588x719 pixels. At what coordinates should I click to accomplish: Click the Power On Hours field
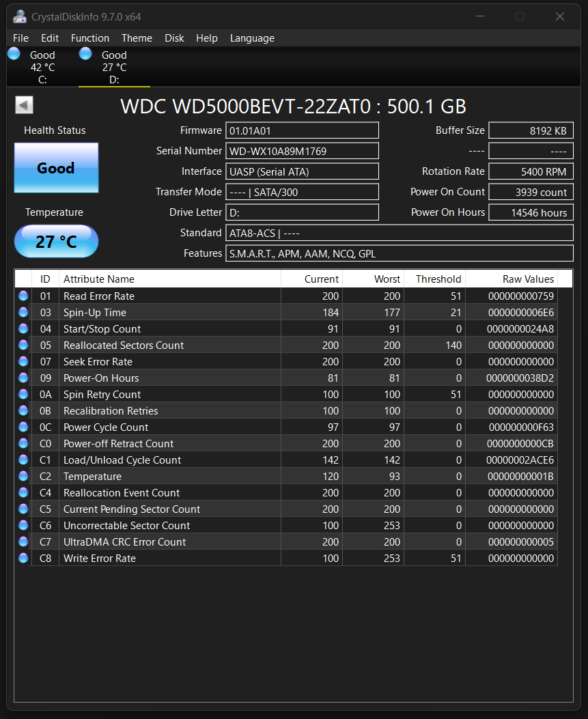[x=531, y=212]
